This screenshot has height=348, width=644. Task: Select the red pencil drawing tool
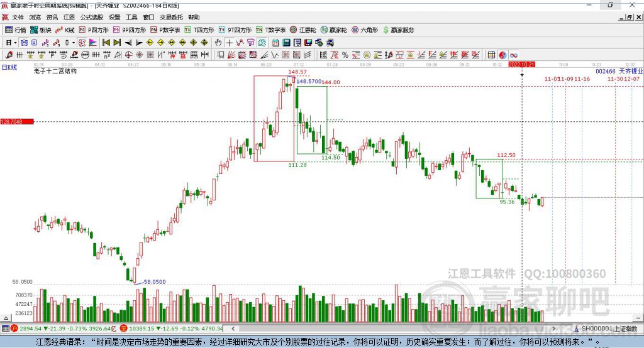(x=9, y=55)
